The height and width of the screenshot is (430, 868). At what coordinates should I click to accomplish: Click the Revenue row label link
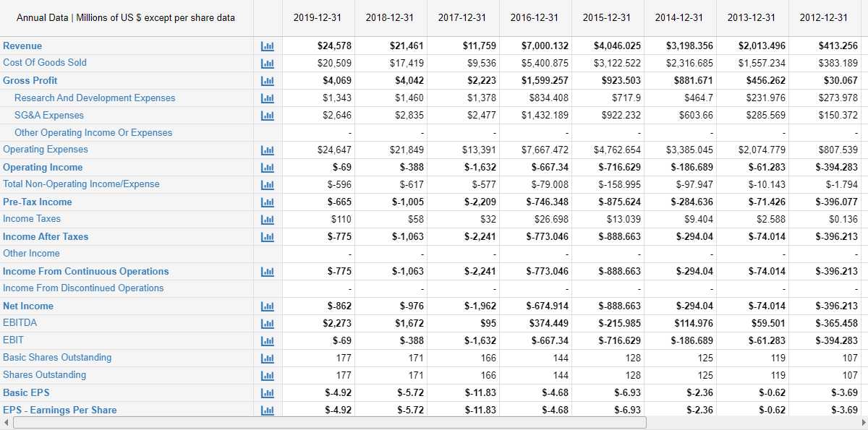coord(22,46)
